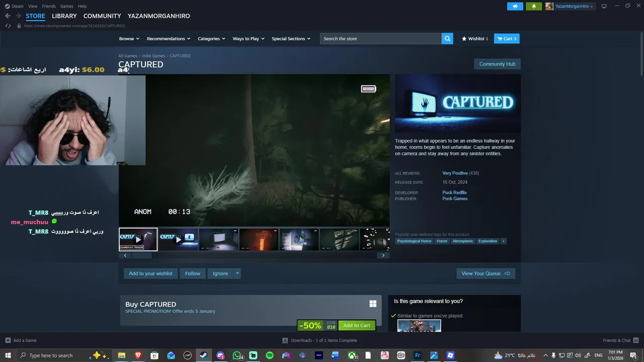Open the Windows notification center icon
The image size is (644, 362).
[x=633, y=355]
